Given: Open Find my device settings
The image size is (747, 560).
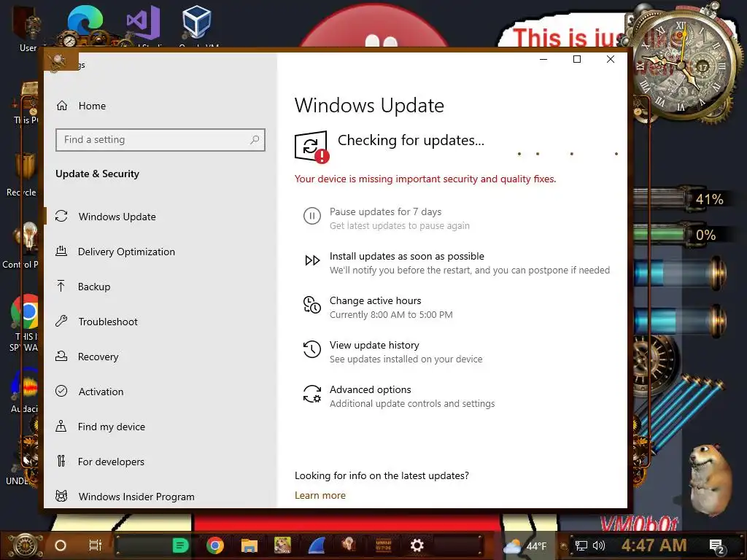Looking at the screenshot, I should 112,427.
